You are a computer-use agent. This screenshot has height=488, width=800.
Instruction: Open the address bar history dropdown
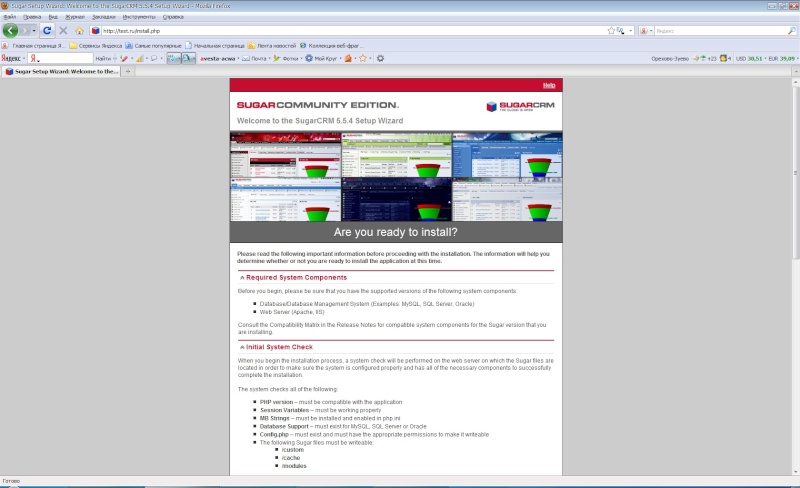(631, 31)
